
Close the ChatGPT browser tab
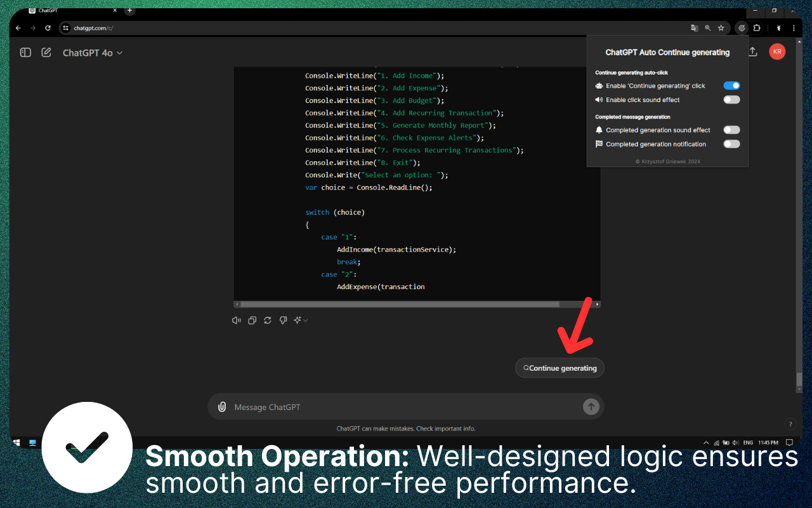(115, 10)
